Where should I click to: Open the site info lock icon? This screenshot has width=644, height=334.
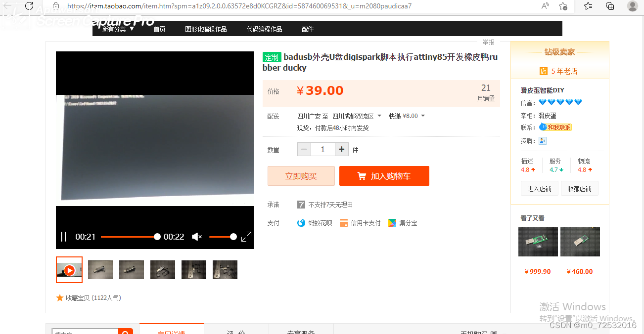(56, 6)
